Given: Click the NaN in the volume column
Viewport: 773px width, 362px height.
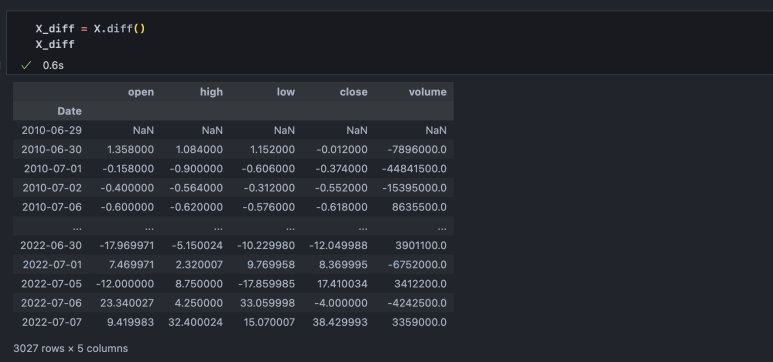Looking at the screenshot, I should point(436,130).
